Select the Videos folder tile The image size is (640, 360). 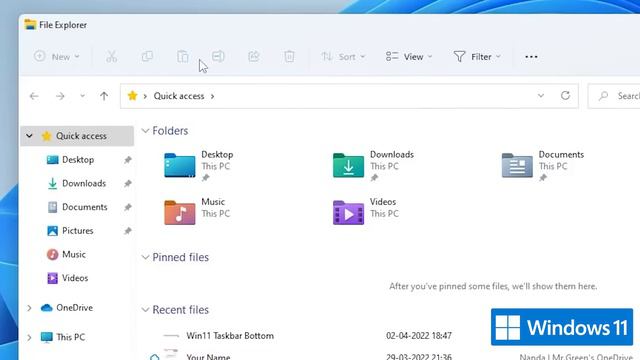pos(366,212)
